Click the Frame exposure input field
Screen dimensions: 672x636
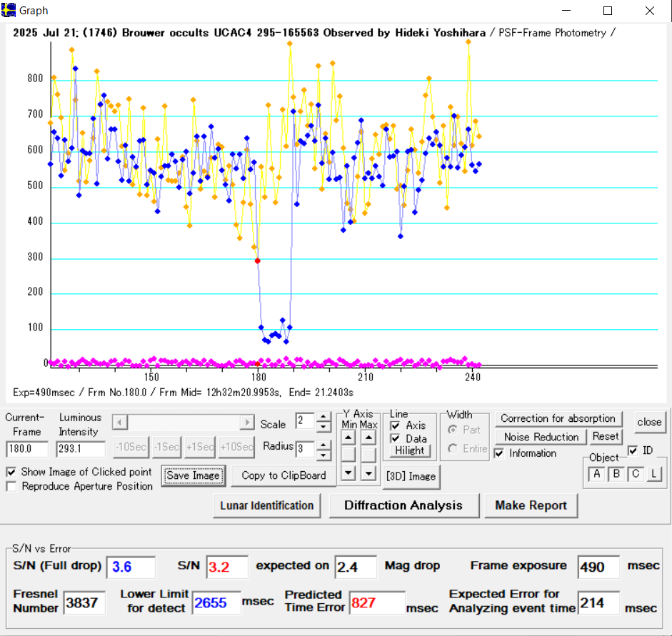pyautogui.click(x=598, y=567)
